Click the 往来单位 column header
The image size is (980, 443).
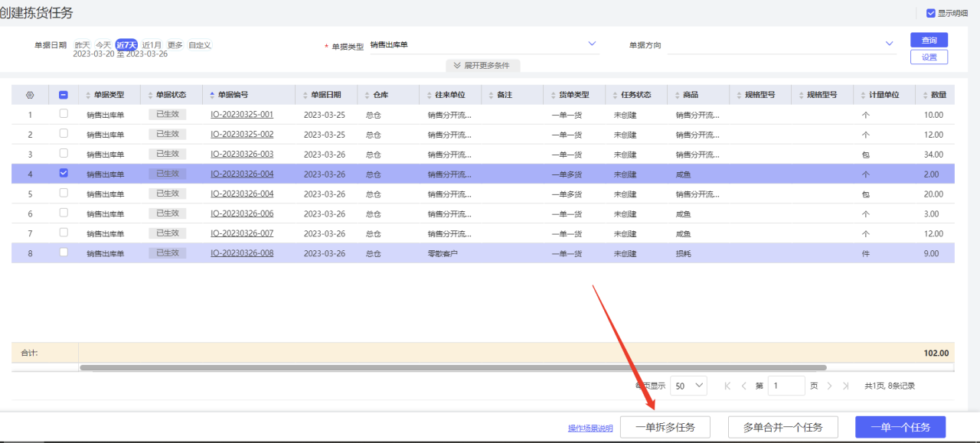(x=449, y=95)
